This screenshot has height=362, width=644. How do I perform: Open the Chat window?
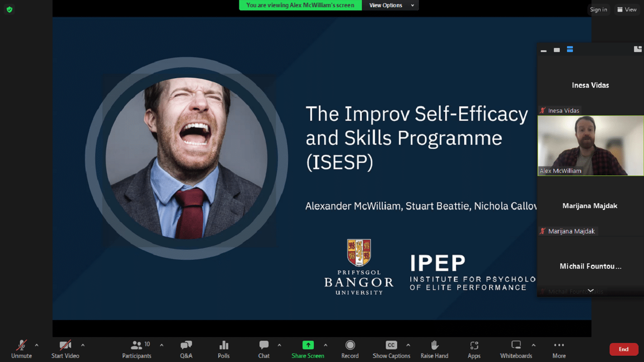[264, 349]
